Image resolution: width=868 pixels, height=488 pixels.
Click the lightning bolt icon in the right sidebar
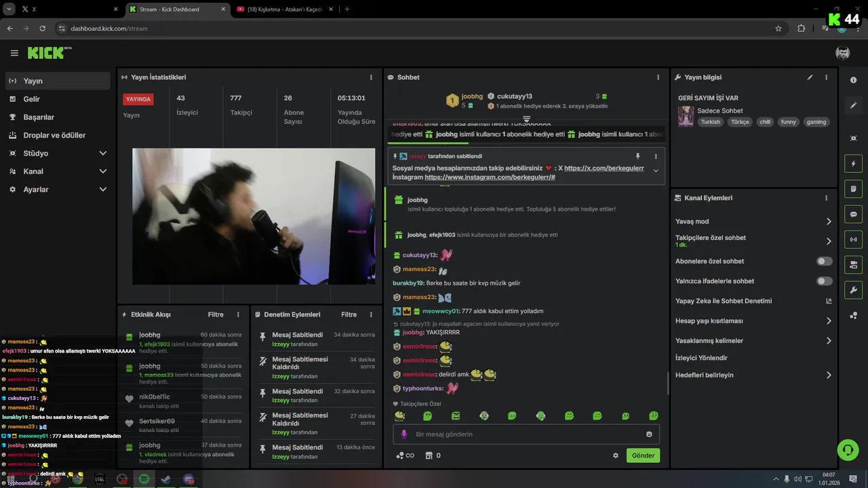pos(853,164)
